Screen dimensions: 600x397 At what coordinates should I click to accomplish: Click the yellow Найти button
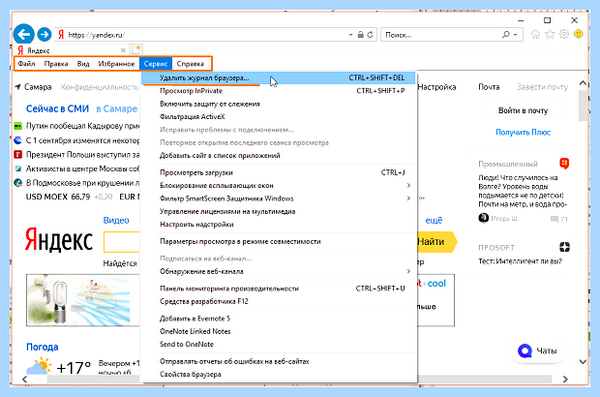click(436, 242)
